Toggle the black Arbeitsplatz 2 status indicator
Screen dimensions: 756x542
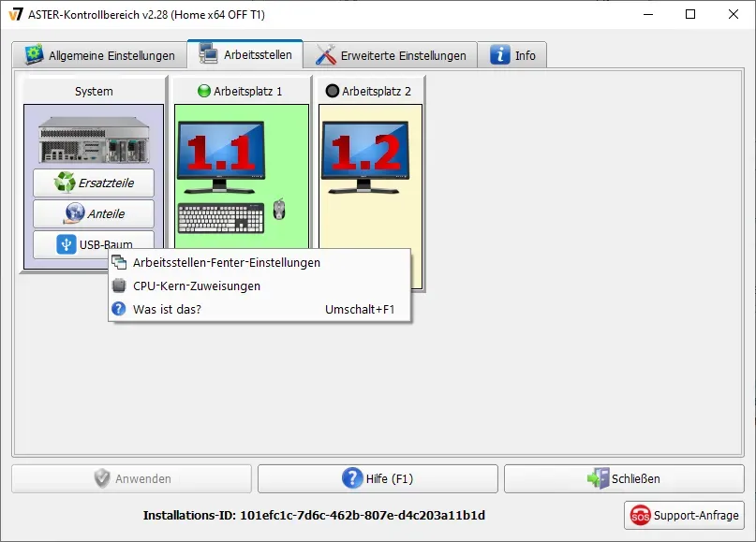coord(332,92)
